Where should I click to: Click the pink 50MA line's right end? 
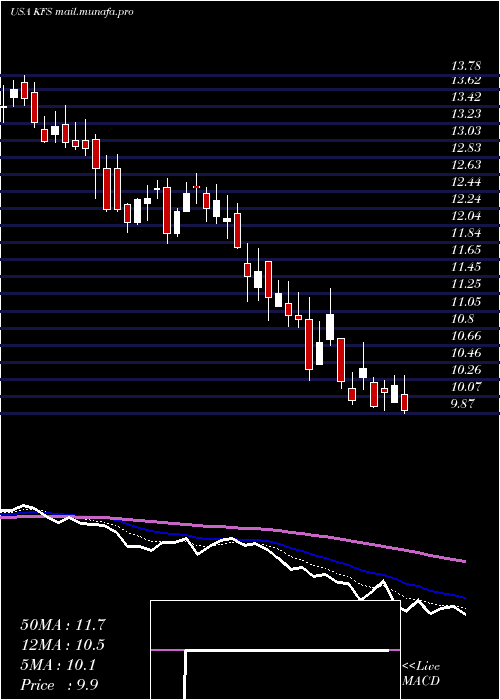(464, 561)
